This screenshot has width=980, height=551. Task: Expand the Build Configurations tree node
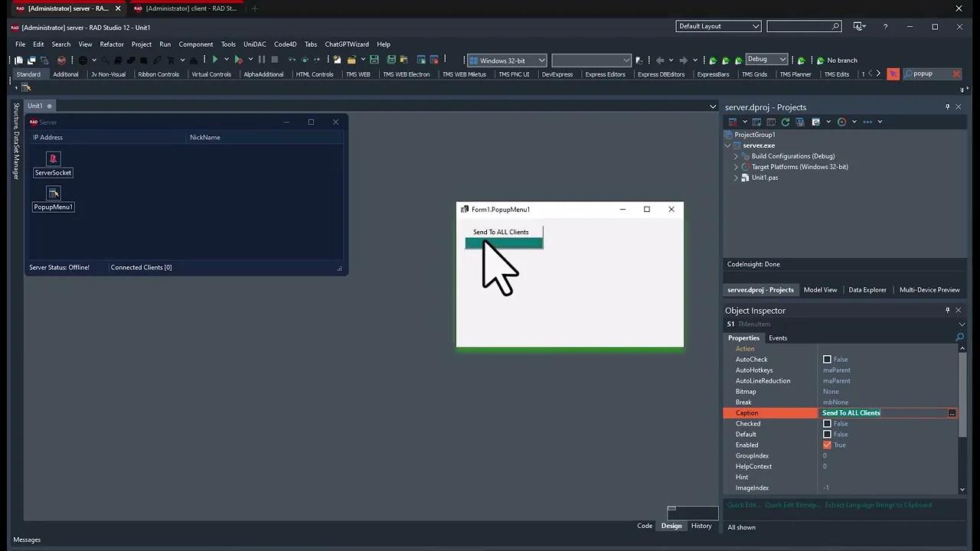(x=737, y=156)
